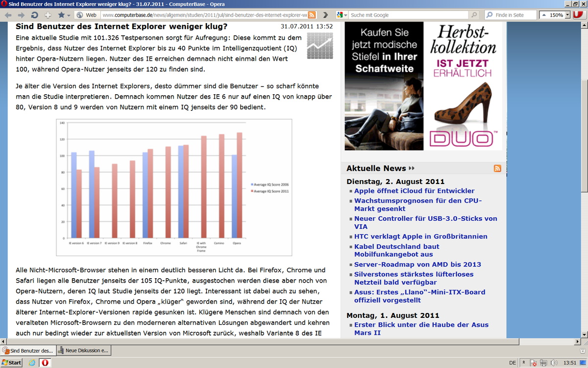588x368 pixels.
Task: Click the chart category icon beside the article
Action: (320, 46)
